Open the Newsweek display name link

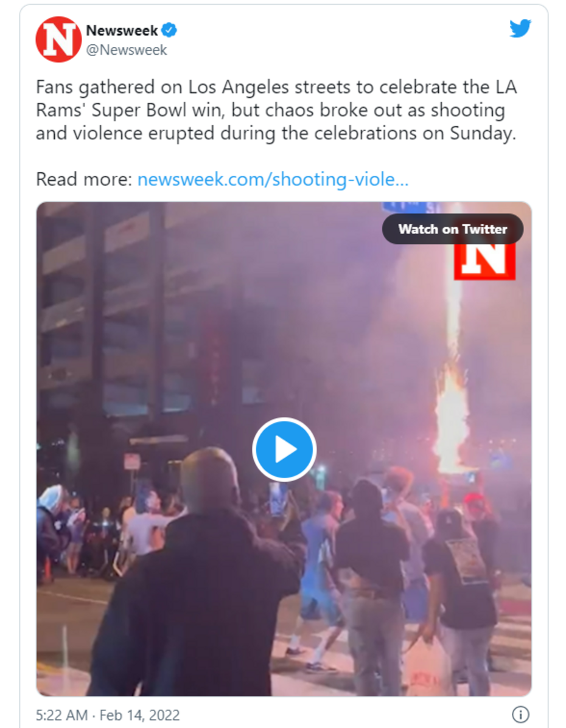[x=122, y=30]
